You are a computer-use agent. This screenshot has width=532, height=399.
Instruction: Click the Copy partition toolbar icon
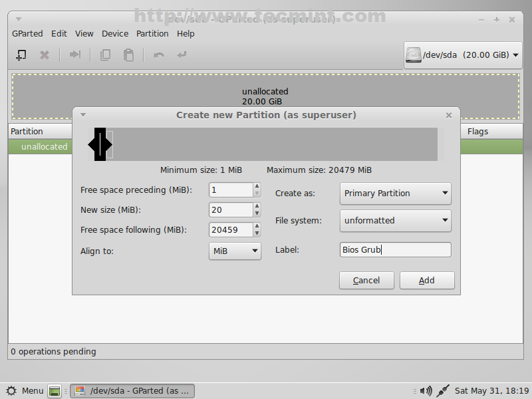105,55
